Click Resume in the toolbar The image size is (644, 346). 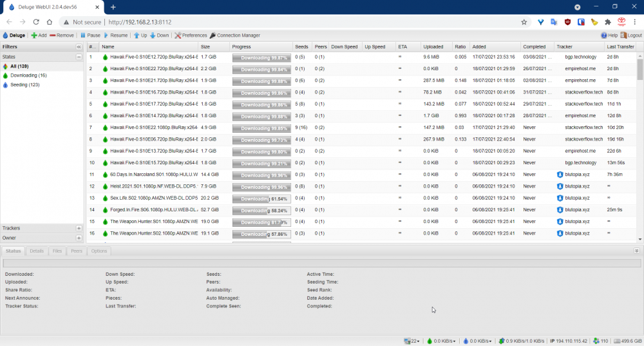pos(115,35)
